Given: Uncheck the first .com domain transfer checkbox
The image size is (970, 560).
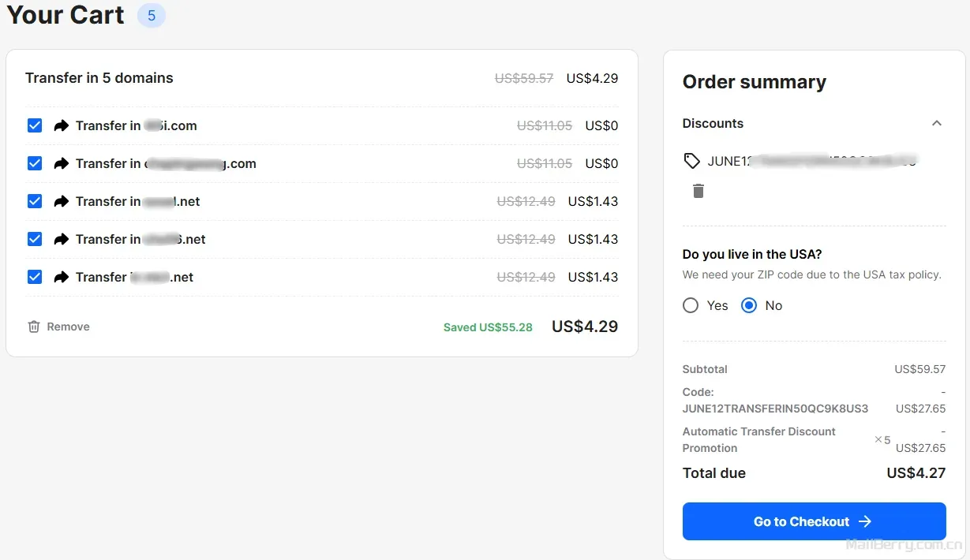Looking at the screenshot, I should (35, 125).
